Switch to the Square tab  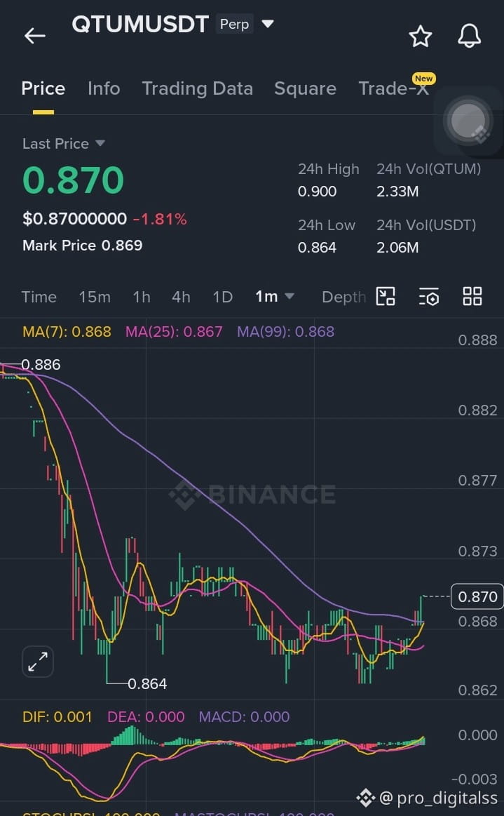[x=306, y=88]
